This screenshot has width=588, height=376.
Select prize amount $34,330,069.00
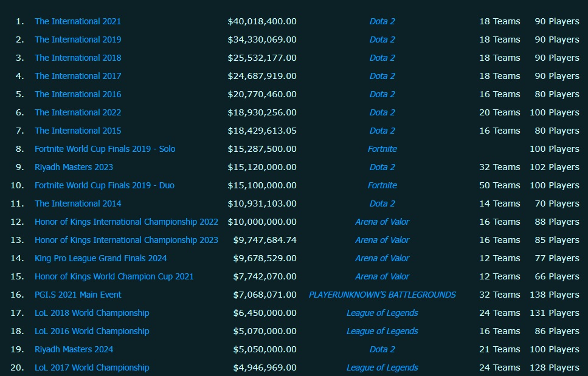tap(261, 39)
